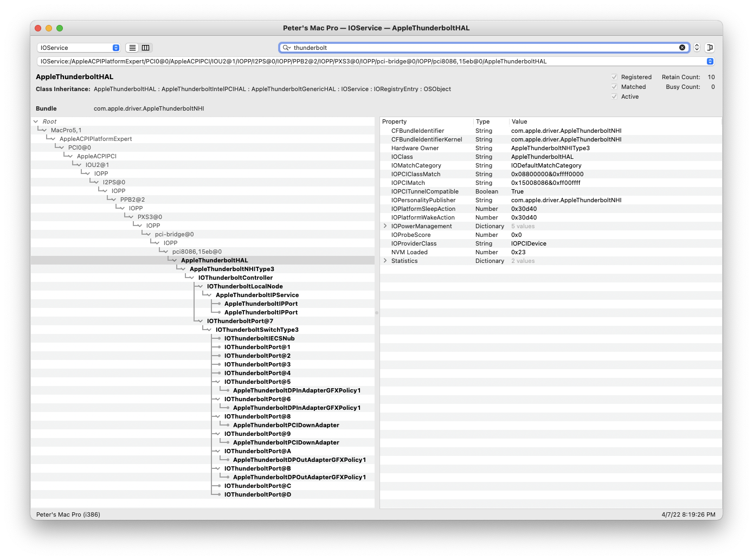Toggle the inspector sidebar button
This screenshot has width=753, height=560.
[710, 48]
